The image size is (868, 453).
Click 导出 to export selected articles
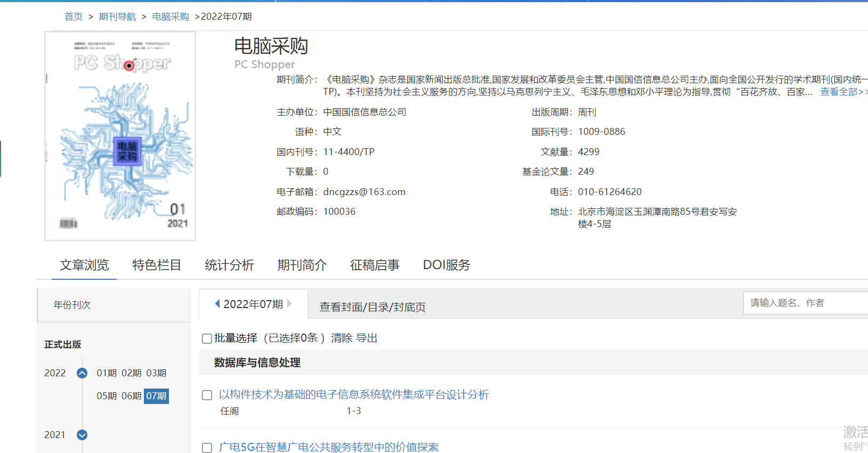point(367,338)
